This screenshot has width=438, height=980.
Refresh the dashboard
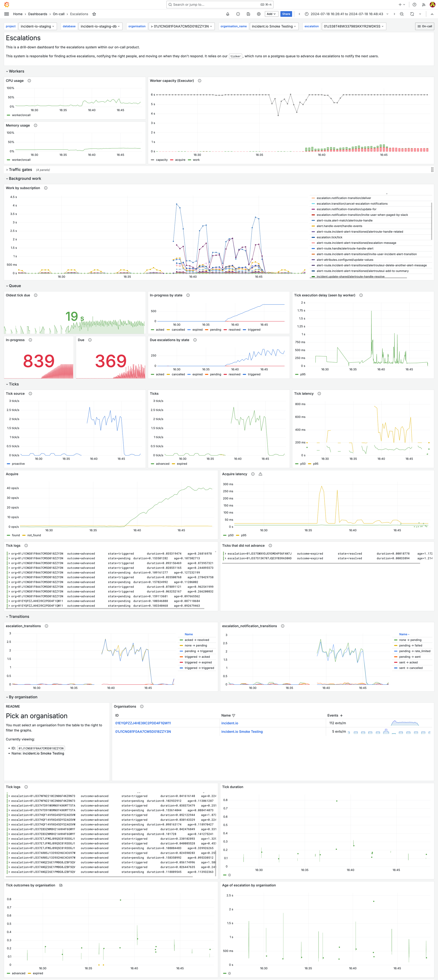click(x=412, y=14)
